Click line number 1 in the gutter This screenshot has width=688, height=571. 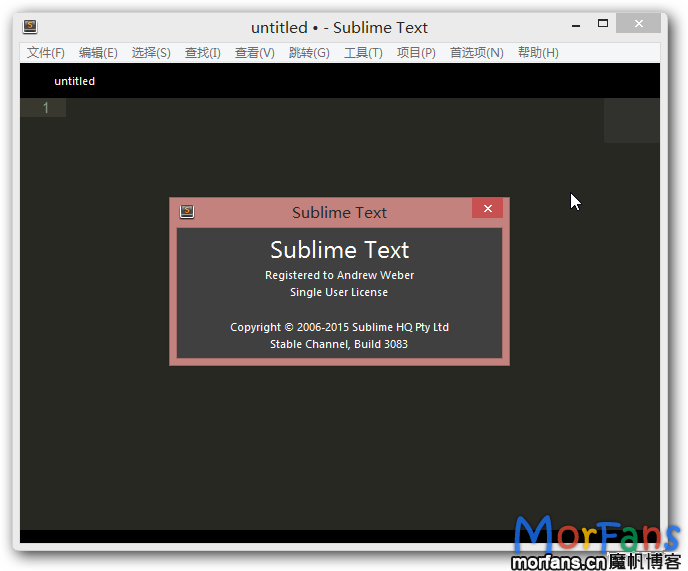[x=45, y=108]
